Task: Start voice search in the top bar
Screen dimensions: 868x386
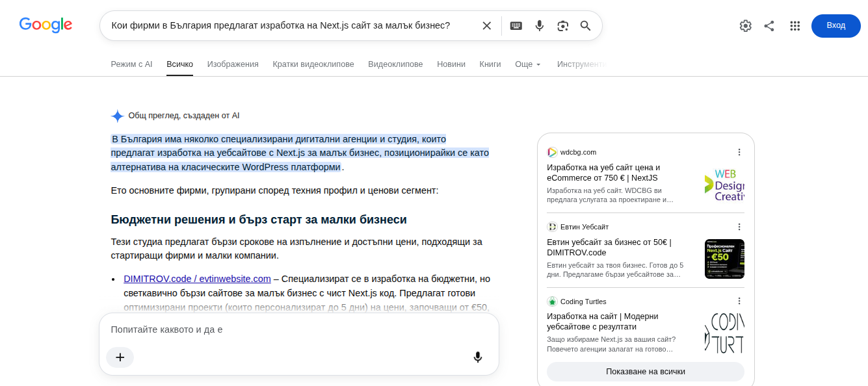Action: point(540,26)
